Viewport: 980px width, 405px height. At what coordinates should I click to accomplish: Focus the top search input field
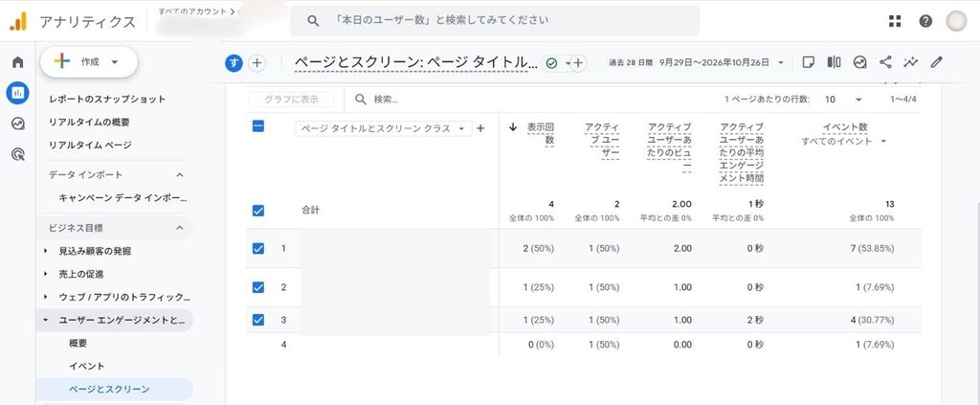coord(495,21)
